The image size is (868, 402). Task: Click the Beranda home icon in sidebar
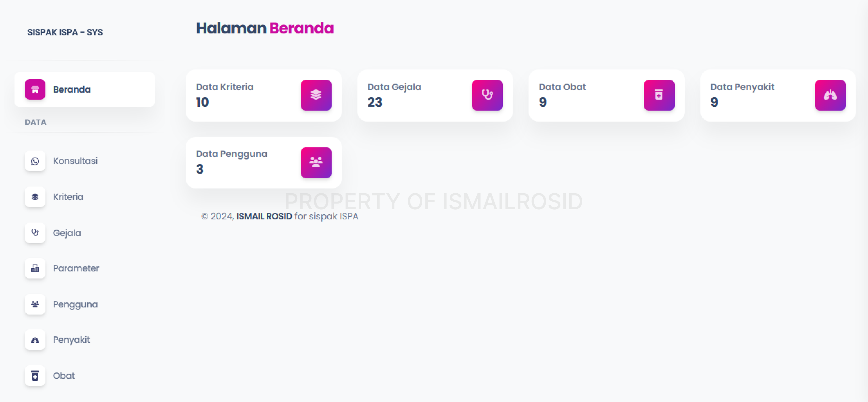35,89
